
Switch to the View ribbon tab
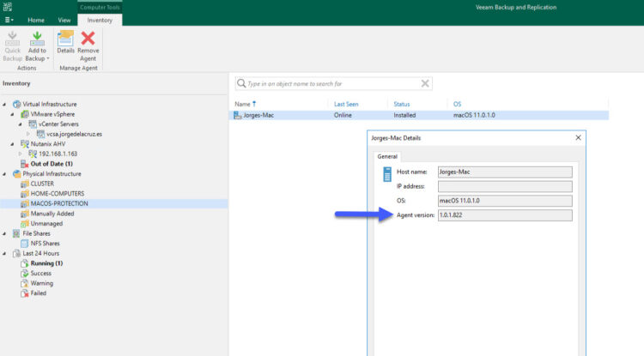click(64, 20)
